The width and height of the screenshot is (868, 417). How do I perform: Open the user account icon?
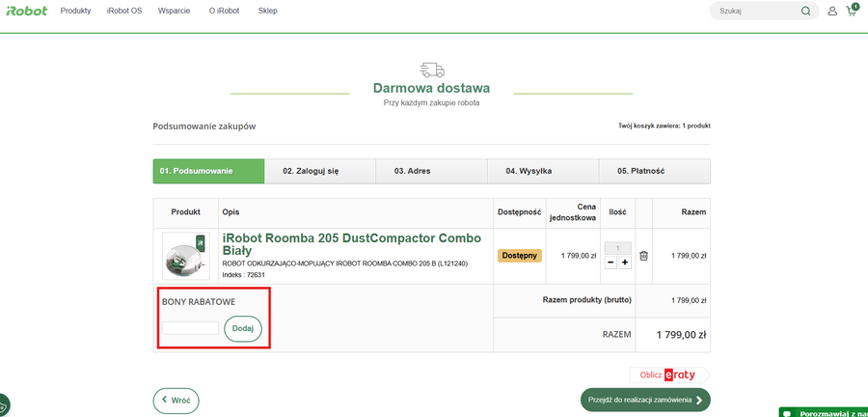click(832, 12)
